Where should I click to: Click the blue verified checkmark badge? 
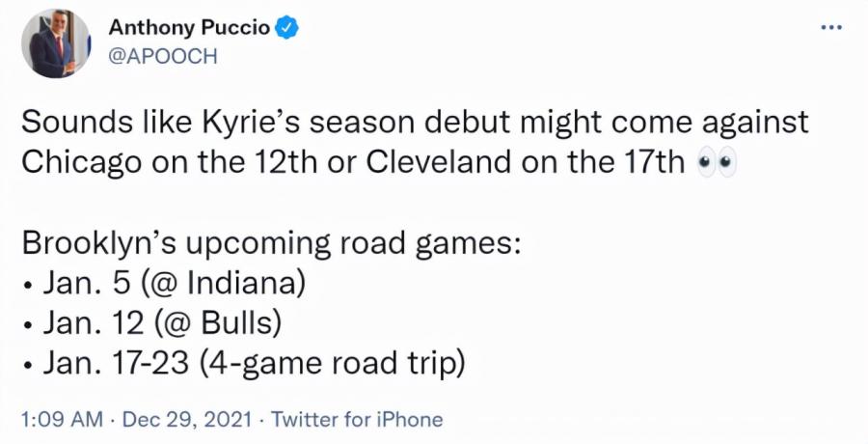(x=287, y=27)
